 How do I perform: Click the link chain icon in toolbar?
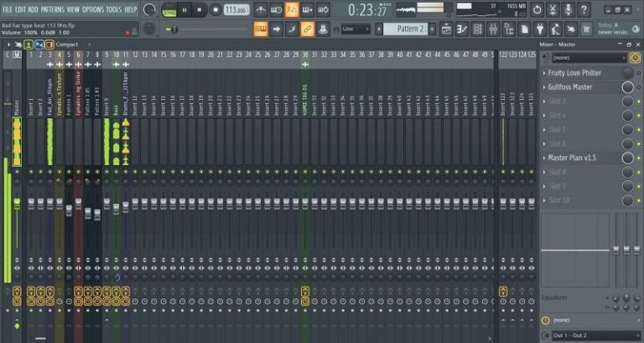pos(308,29)
